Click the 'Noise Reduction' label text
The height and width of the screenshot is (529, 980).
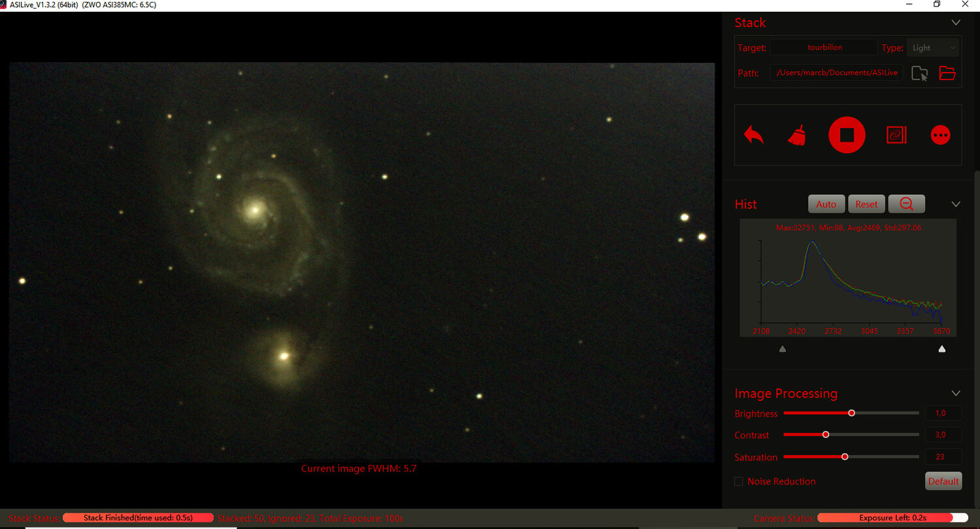[x=781, y=481]
